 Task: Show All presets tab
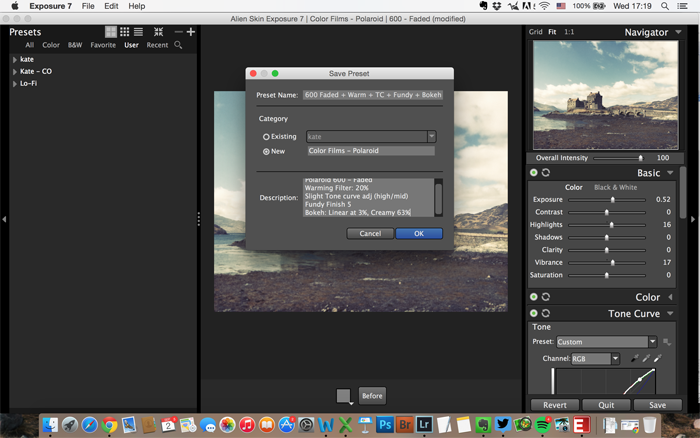(29, 45)
